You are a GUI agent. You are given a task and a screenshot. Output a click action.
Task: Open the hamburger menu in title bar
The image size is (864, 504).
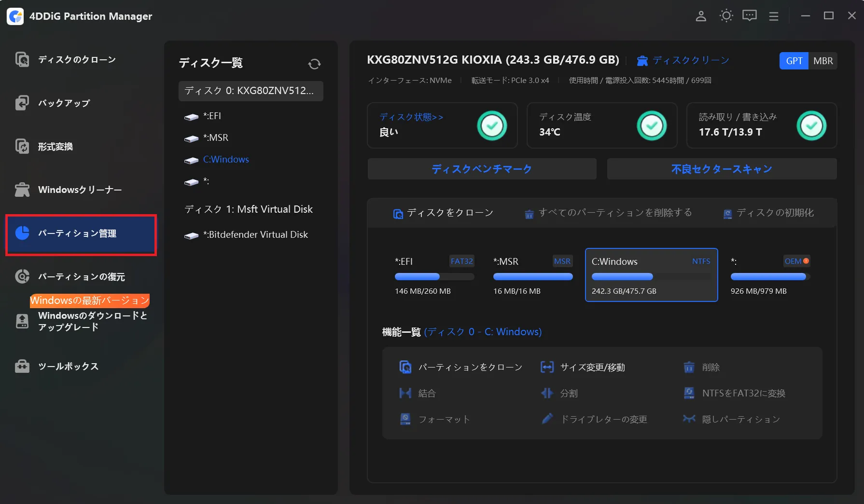click(x=774, y=16)
